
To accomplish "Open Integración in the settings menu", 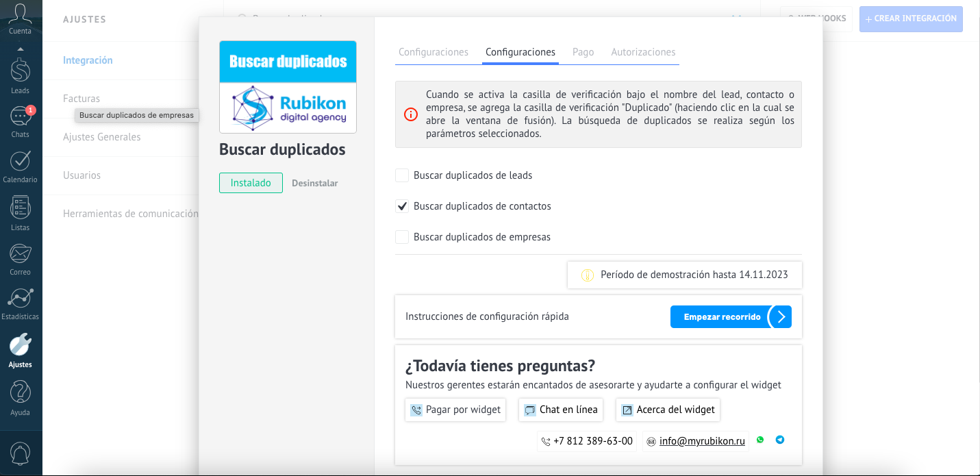I will pyautogui.click(x=88, y=60).
